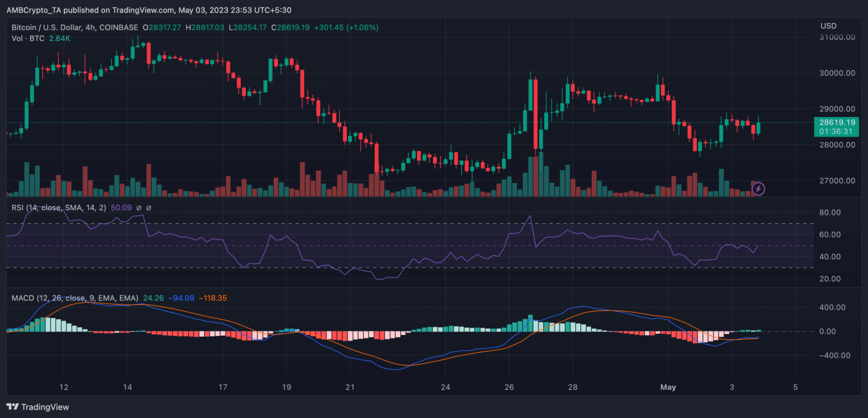
Task: Click the RSI value 50.09
Action: click(122, 207)
